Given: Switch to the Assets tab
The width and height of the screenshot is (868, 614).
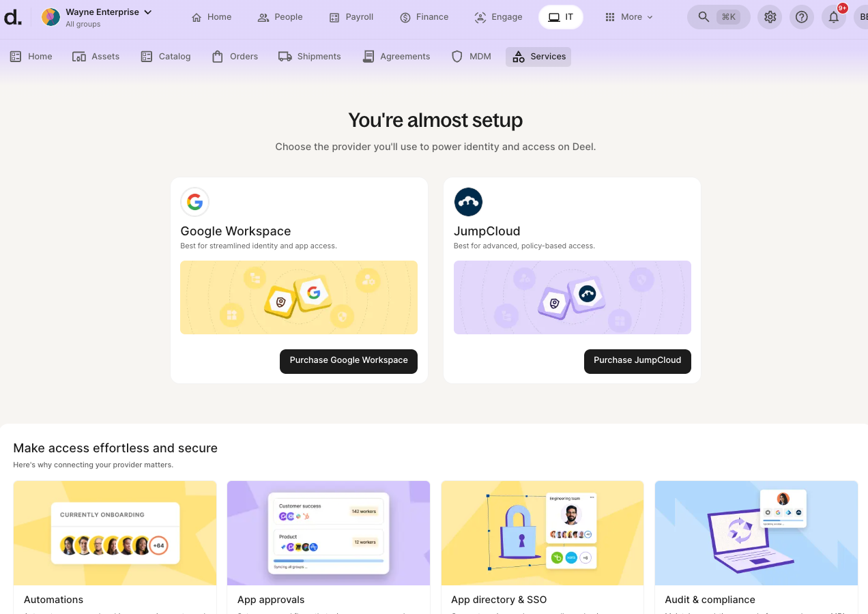Looking at the screenshot, I should [96, 57].
